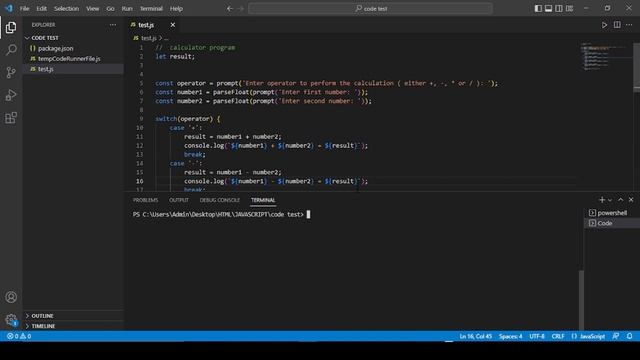Click the feedback icon in status bar
The height and width of the screenshot is (360, 640).
616,336
